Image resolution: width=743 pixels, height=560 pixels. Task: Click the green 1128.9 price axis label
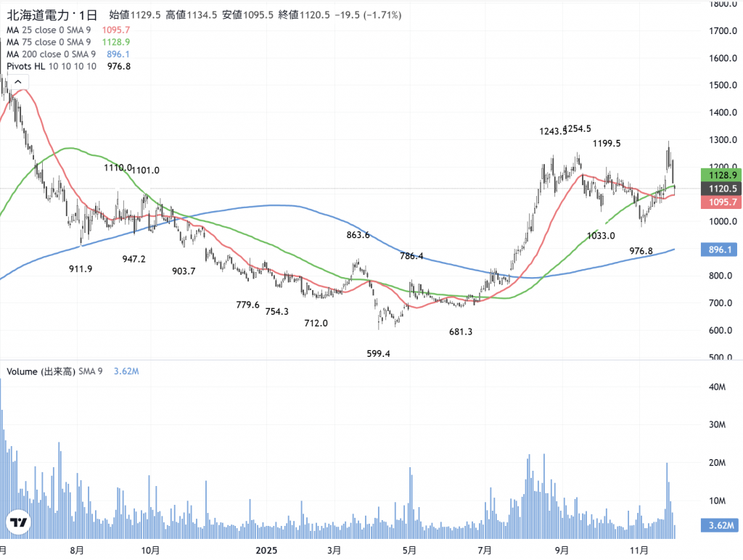[719, 175]
